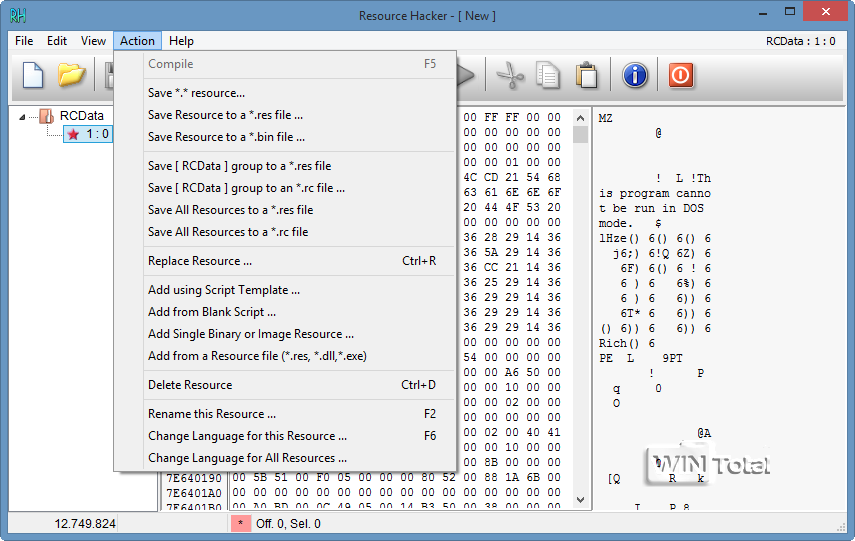The width and height of the screenshot is (855, 541).
Task: Close the open Action menu
Action: tap(137, 41)
